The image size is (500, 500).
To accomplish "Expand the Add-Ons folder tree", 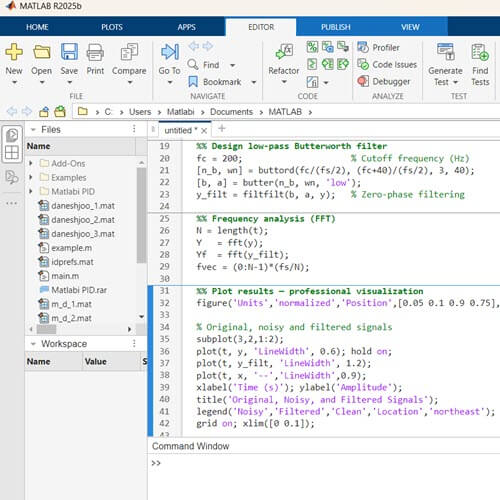I will 31,163.
